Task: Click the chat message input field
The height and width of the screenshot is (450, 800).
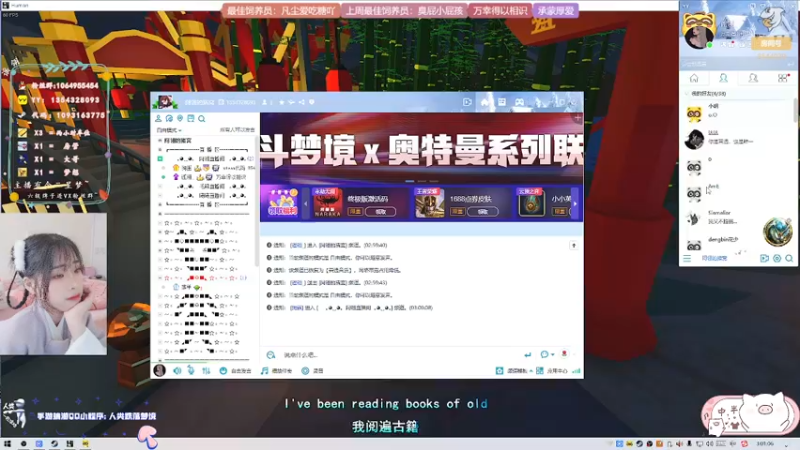Action: (x=398, y=355)
